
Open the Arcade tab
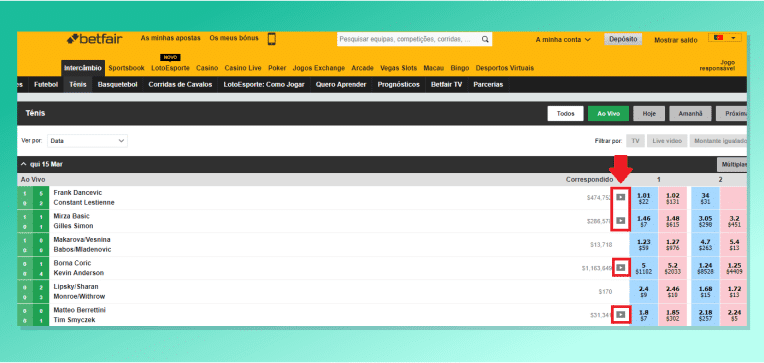tap(362, 68)
